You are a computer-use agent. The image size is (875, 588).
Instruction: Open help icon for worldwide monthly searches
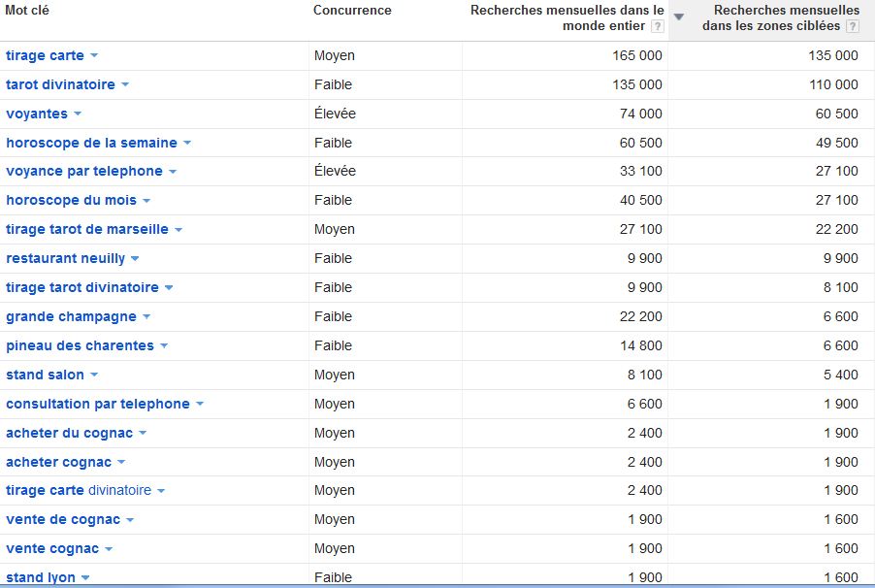pos(658,26)
